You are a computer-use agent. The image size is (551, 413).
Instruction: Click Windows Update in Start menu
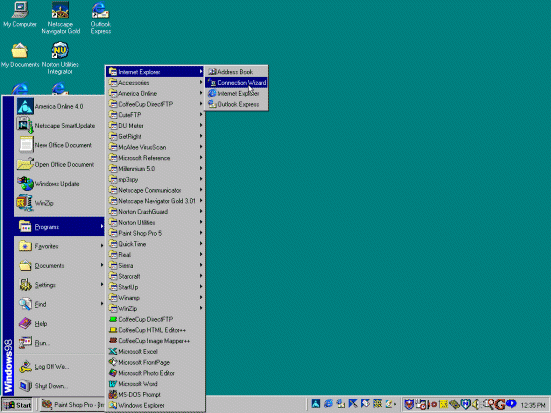tap(59, 183)
